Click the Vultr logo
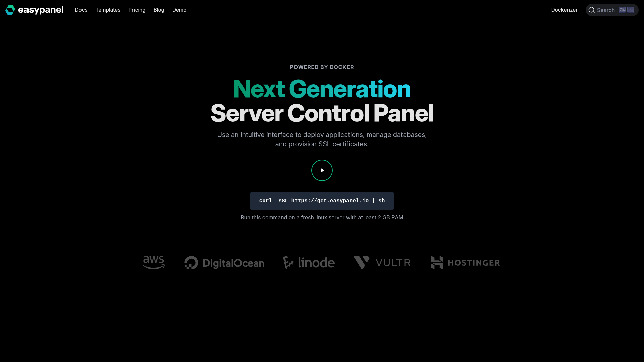Image resolution: width=644 pixels, height=362 pixels. (382, 263)
